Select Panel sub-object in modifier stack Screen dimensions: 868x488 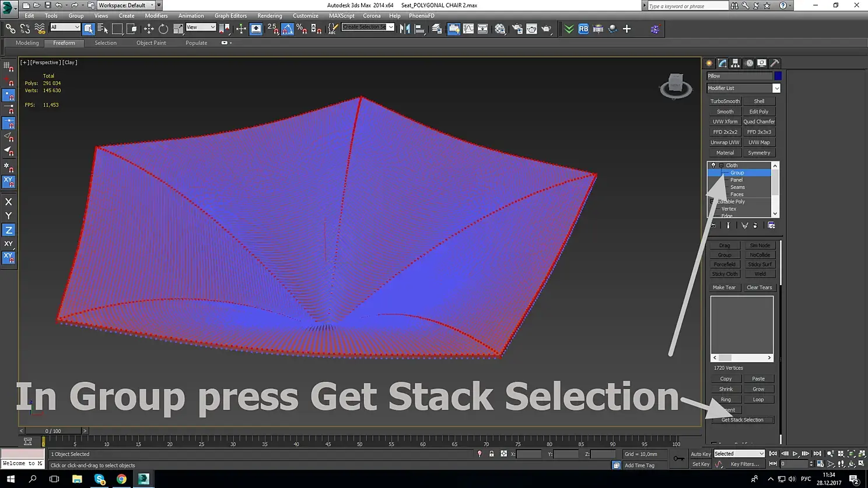coord(736,180)
